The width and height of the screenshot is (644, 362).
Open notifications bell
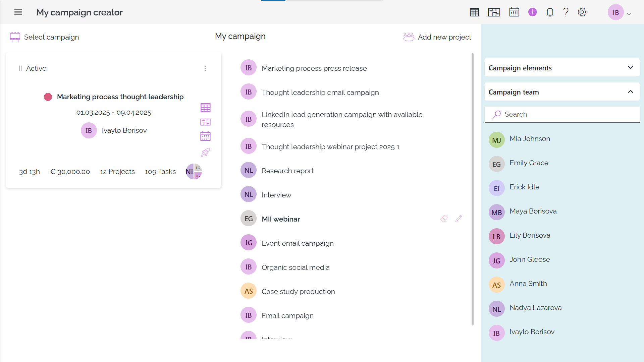pos(550,12)
